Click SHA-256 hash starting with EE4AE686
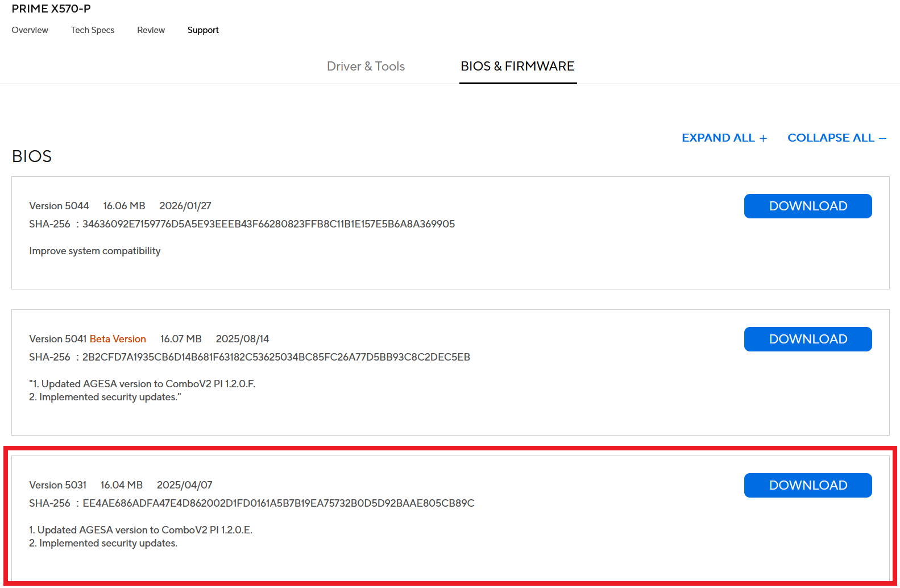This screenshot has height=588, width=900. (x=279, y=503)
